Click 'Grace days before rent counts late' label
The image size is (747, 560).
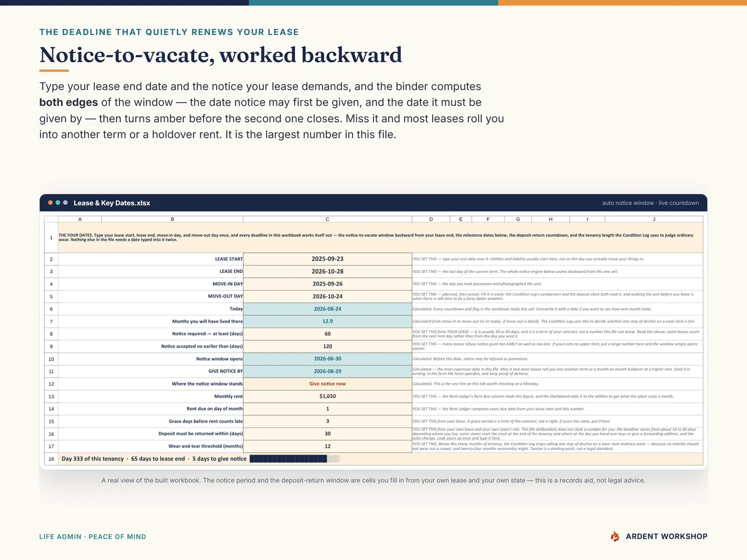pos(206,421)
